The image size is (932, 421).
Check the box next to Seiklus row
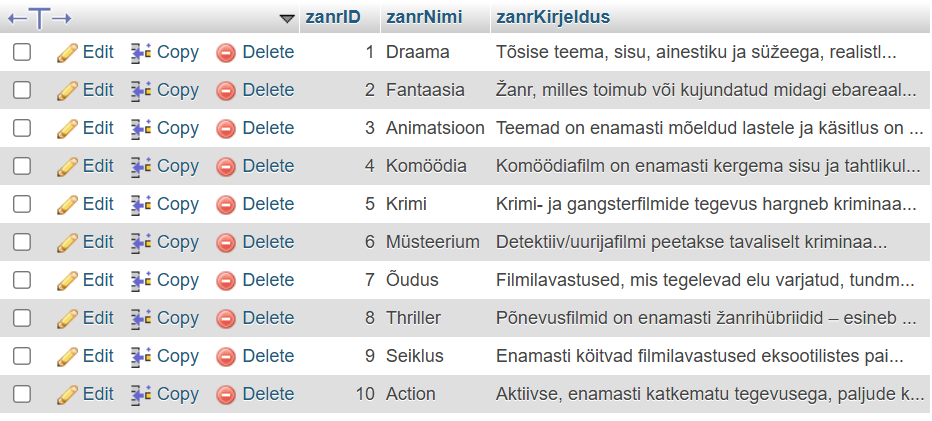click(x=22, y=356)
